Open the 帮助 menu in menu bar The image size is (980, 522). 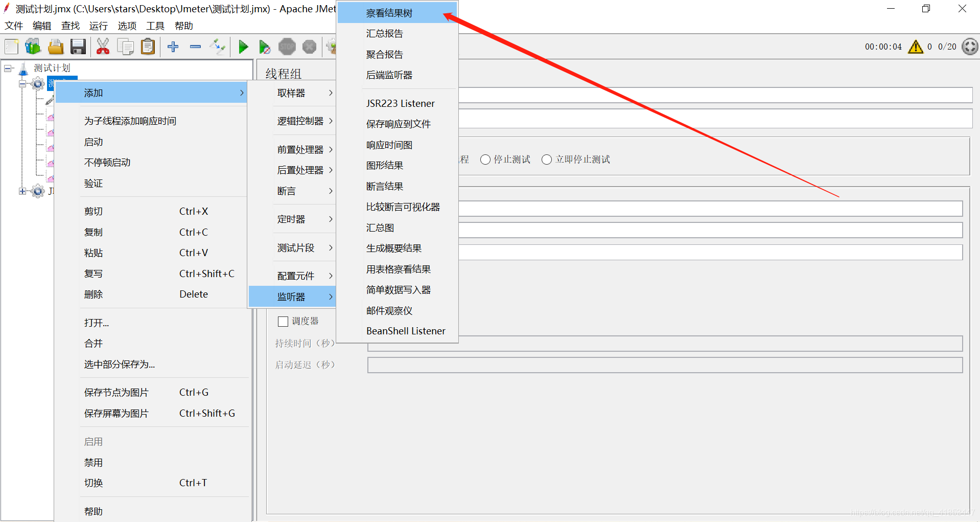point(183,26)
